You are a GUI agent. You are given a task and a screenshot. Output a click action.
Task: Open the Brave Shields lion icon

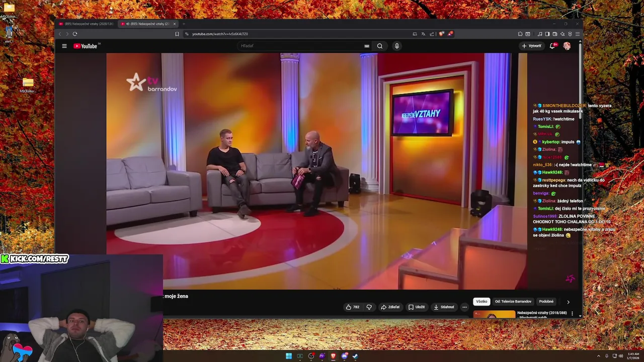click(x=441, y=34)
